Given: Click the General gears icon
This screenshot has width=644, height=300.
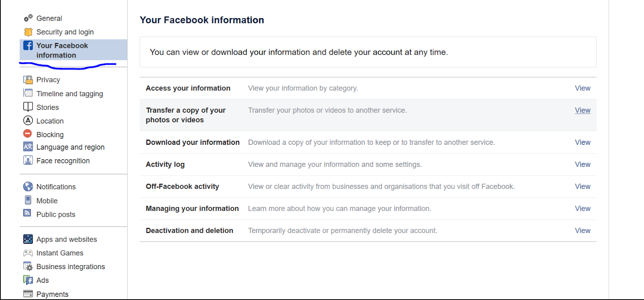Looking at the screenshot, I should pos(28,18).
